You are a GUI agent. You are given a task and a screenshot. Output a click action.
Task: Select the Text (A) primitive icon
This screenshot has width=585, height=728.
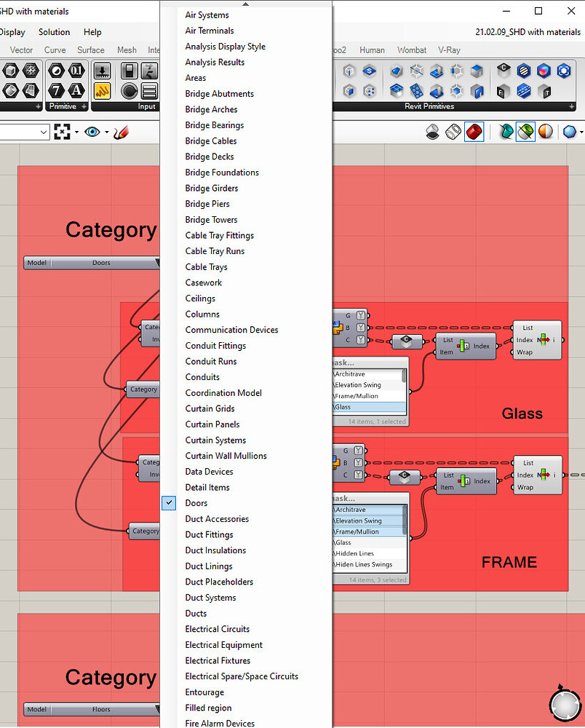click(75, 89)
